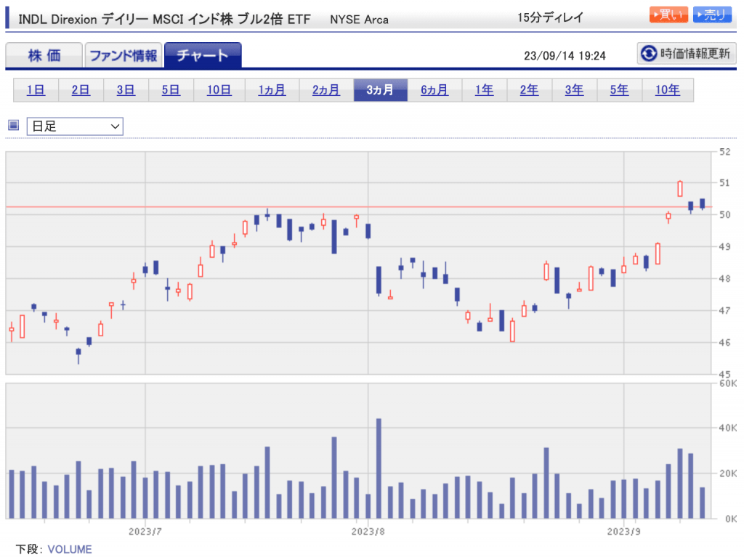Open the 日足 candle interval dropdown
This screenshot has width=744, height=560.
(x=75, y=126)
